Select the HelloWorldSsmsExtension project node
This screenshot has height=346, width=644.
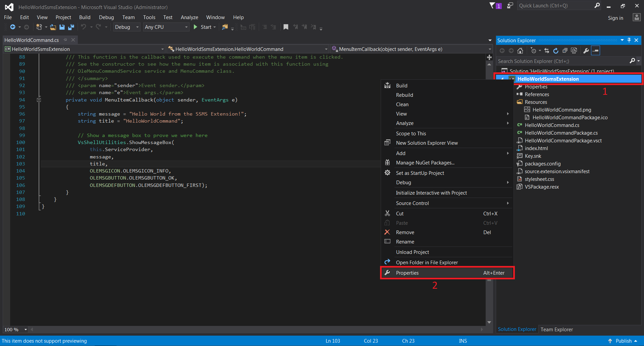(569, 79)
